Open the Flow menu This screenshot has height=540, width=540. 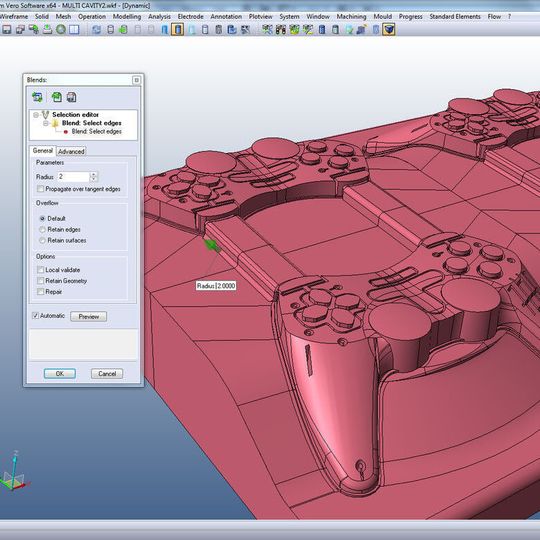click(494, 16)
